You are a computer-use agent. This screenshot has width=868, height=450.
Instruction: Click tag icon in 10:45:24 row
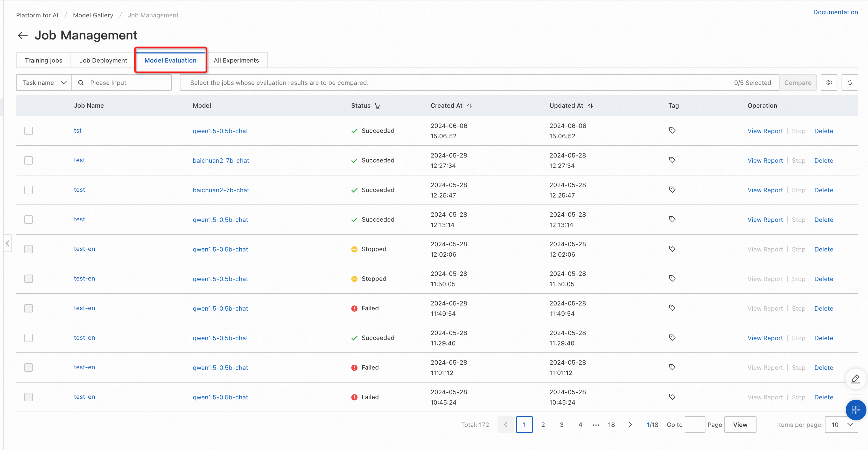tap(672, 397)
